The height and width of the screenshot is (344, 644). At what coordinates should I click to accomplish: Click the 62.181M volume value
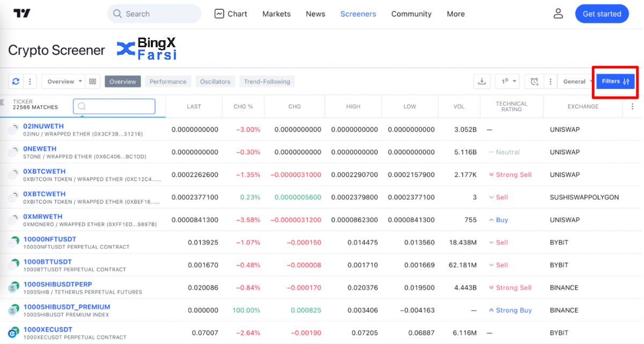pyautogui.click(x=462, y=265)
